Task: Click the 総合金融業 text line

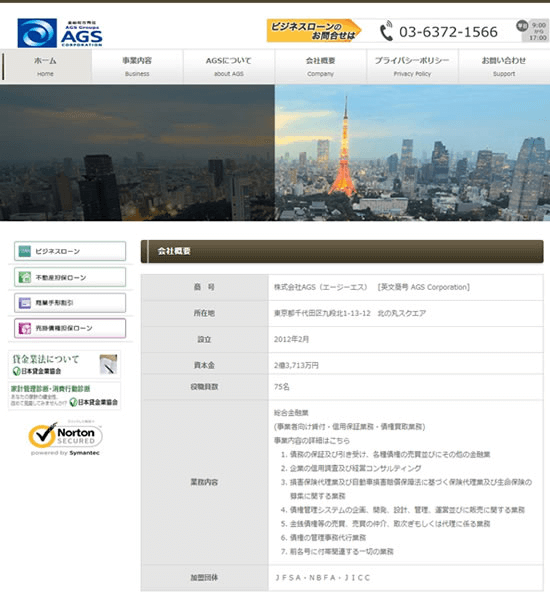Action: 291,413
